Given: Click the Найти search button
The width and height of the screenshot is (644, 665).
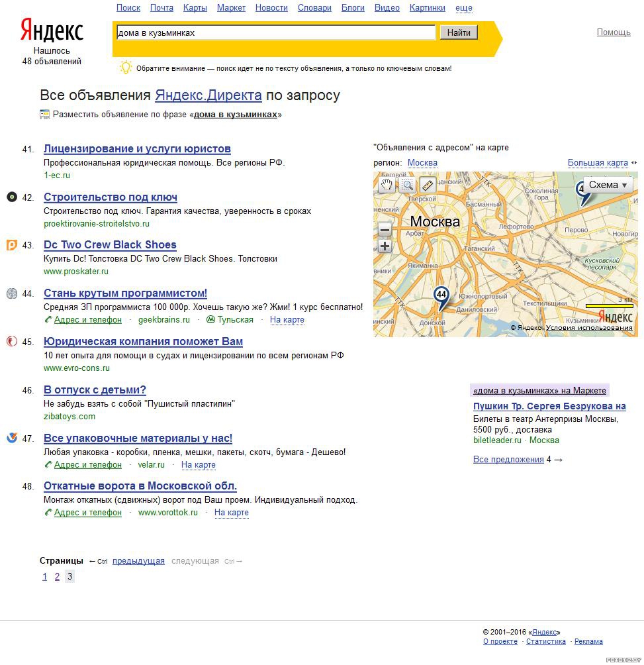Looking at the screenshot, I should 459,32.
